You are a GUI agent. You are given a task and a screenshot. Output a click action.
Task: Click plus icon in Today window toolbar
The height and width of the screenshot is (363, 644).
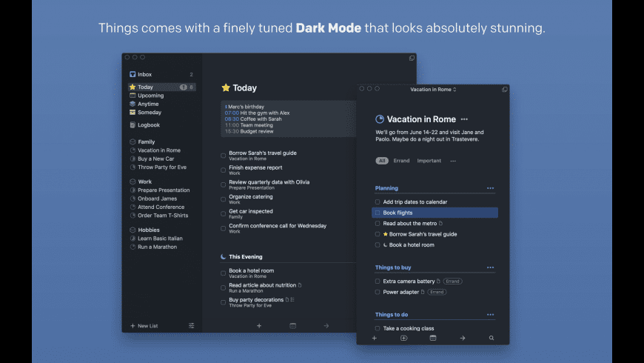pos(259,326)
